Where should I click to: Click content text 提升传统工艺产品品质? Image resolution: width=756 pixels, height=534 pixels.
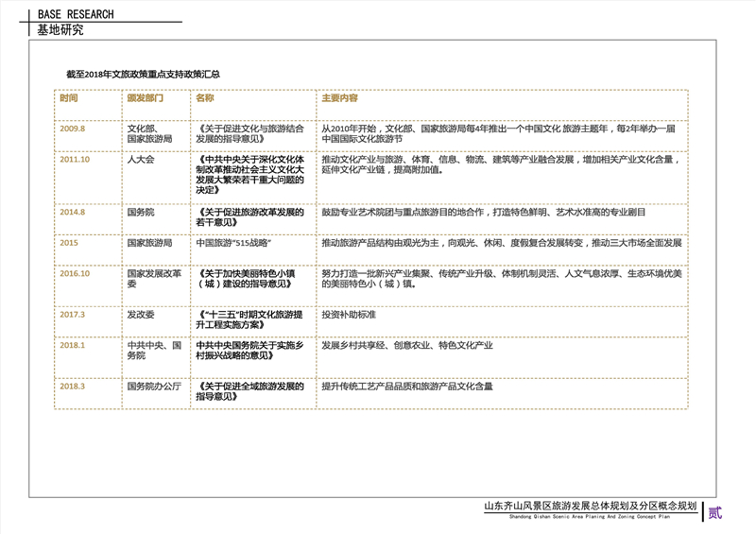coord(407,387)
